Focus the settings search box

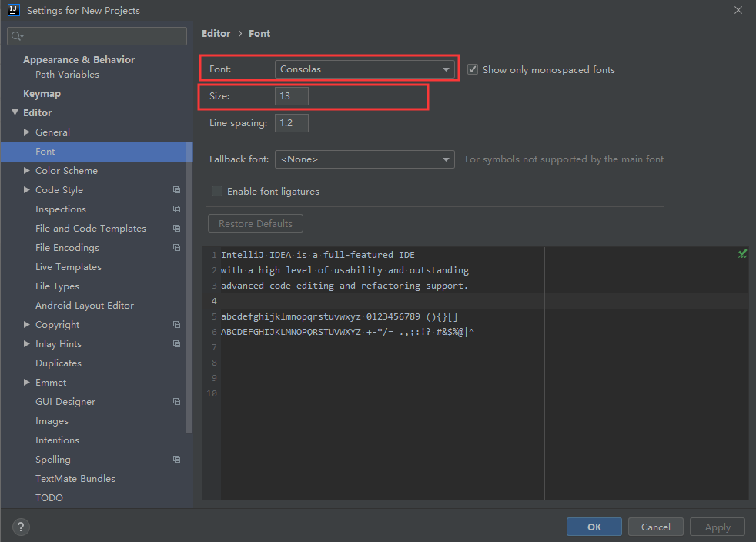click(97, 36)
